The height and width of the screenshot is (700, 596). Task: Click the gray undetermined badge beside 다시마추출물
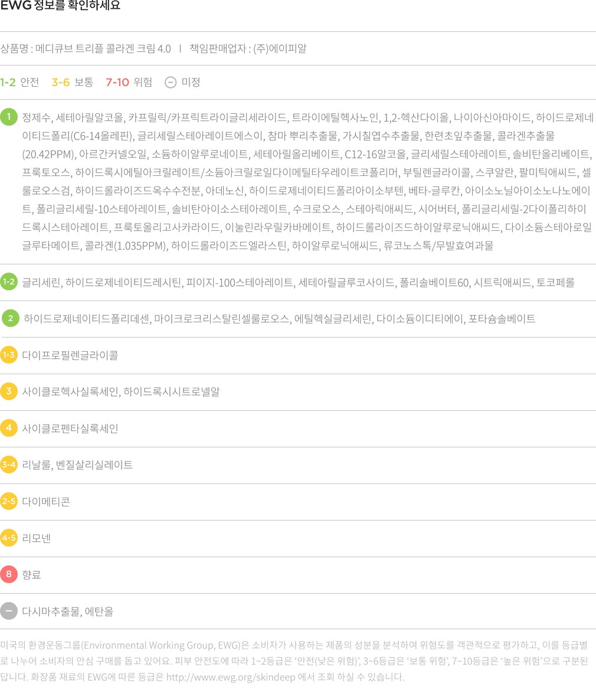[x=9, y=611]
